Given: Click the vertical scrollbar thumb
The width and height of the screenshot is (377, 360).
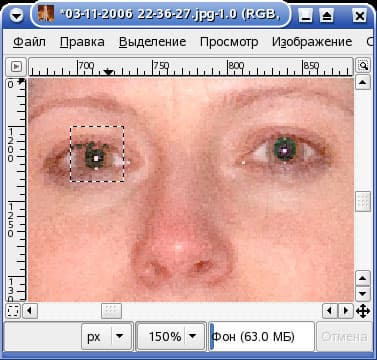Looking at the screenshot, I should click(x=363, y=201).
